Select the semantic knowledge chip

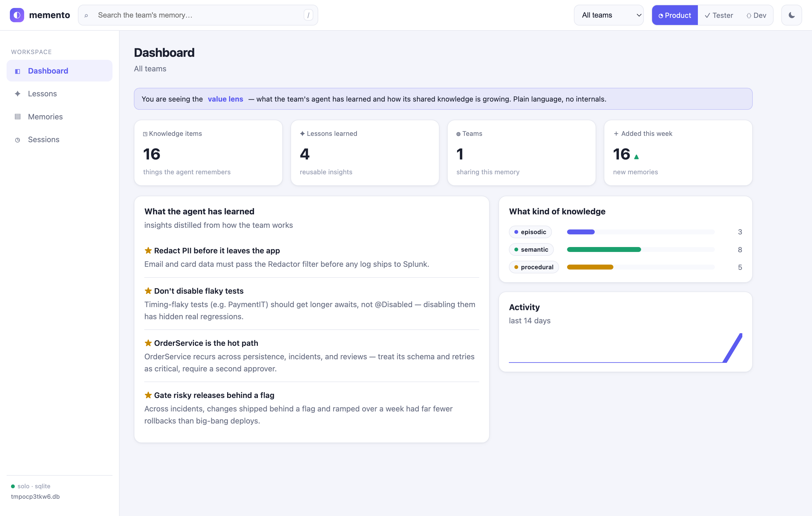pyautogui.click(x=531, y=249)
